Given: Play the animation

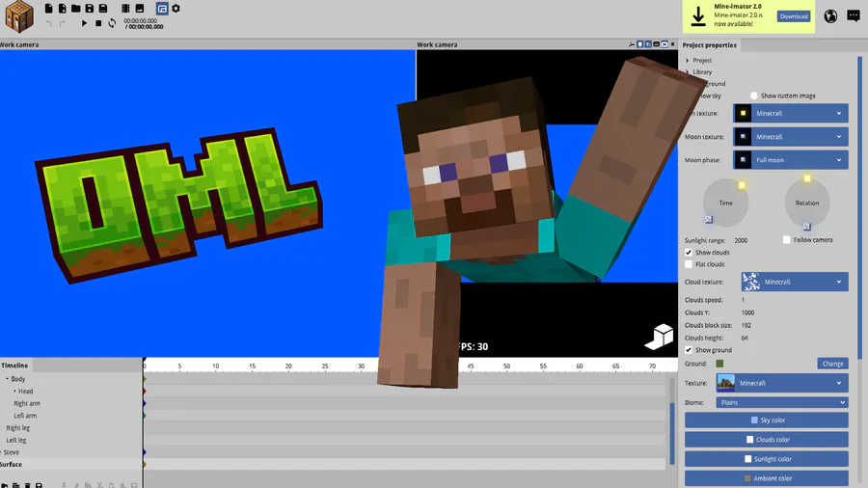Looking at the screenshot, I should (x=84, y=23).
